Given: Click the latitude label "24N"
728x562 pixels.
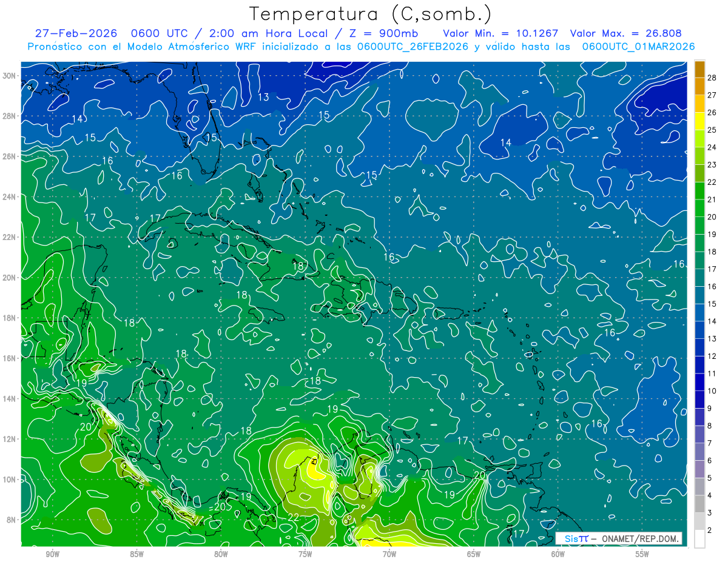Looking at the screenshot, I should (x=10, y=196).
